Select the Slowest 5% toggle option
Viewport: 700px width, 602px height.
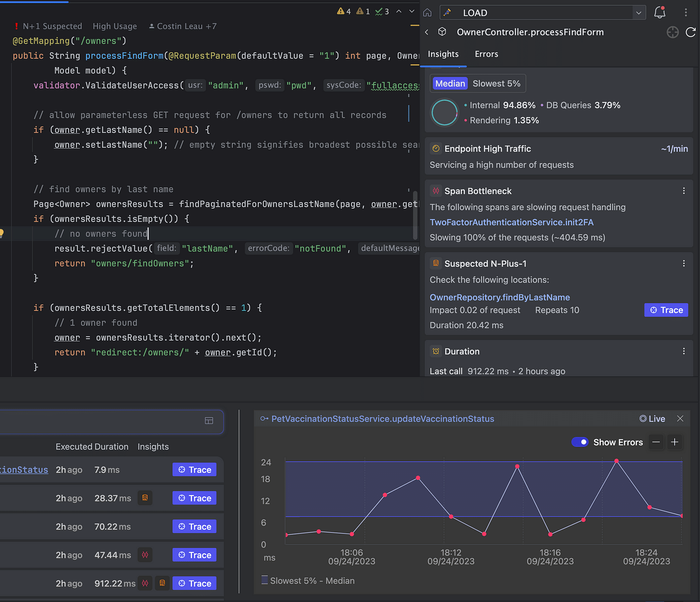point(496,84)
